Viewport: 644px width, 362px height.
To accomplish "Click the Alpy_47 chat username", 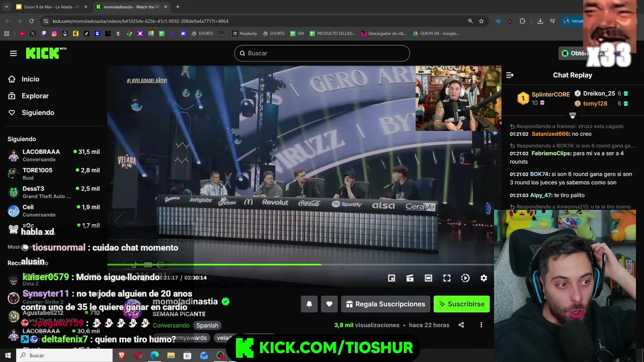I will pyautogui.click(x=541, y=195).
